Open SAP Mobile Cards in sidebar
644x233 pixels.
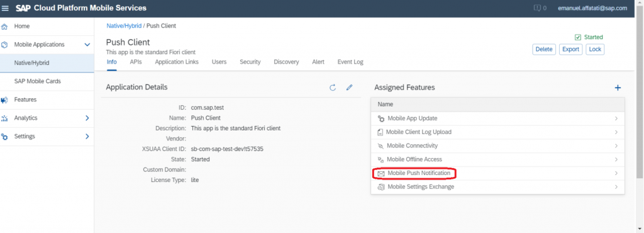click(37, 81)
